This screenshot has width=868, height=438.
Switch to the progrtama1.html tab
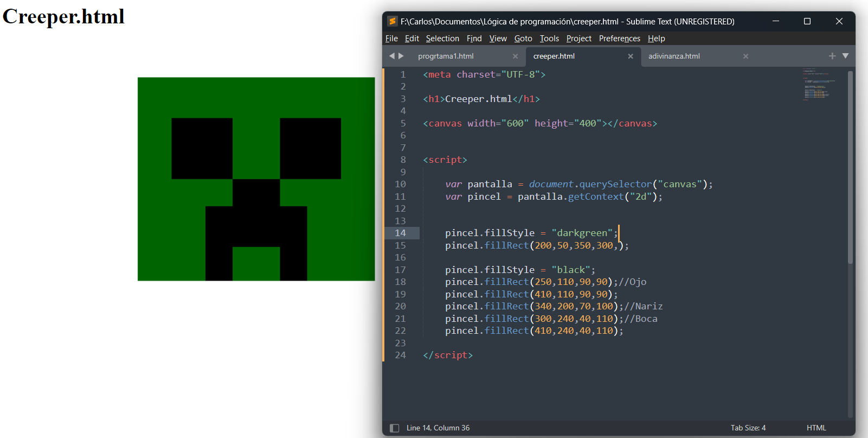446,56
